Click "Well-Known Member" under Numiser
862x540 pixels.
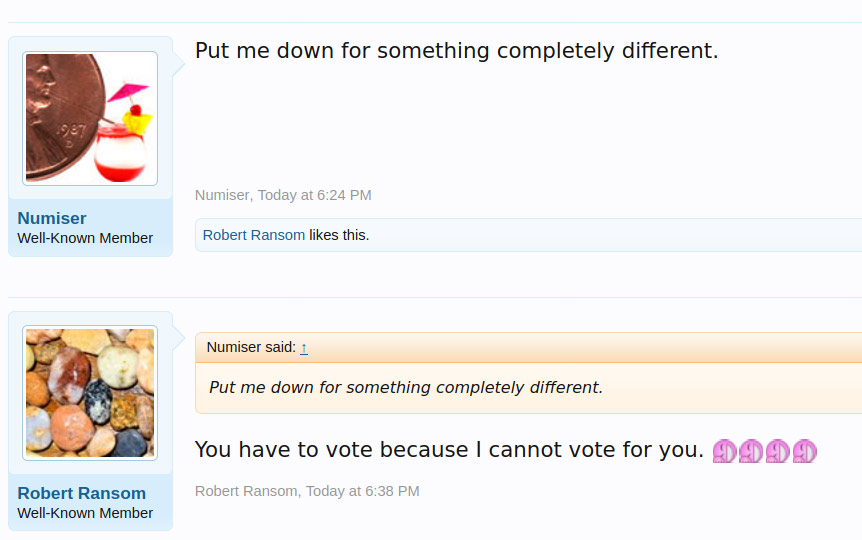[x=85, y=238]
